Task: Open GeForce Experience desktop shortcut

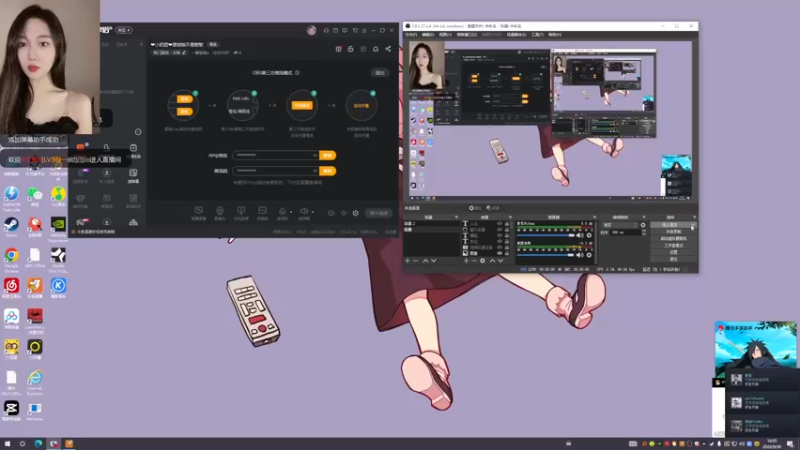Action: 58,228
